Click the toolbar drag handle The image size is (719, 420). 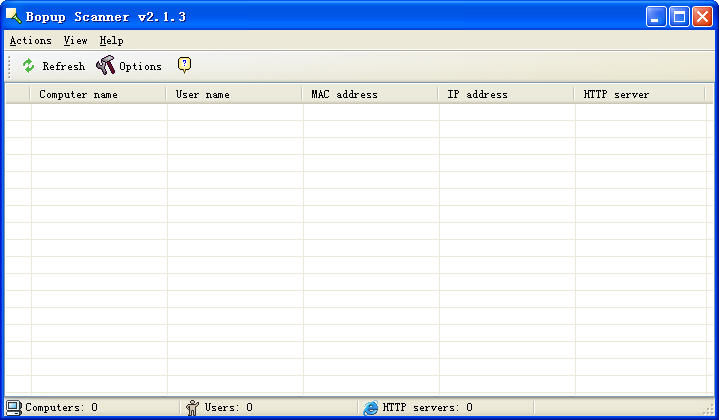click(10, 66)
